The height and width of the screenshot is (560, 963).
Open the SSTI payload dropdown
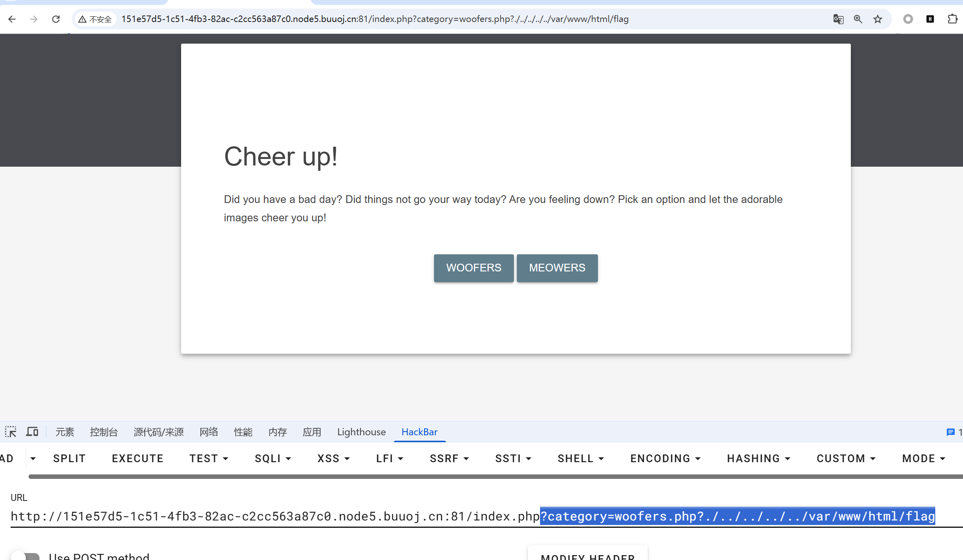point(513,459)
